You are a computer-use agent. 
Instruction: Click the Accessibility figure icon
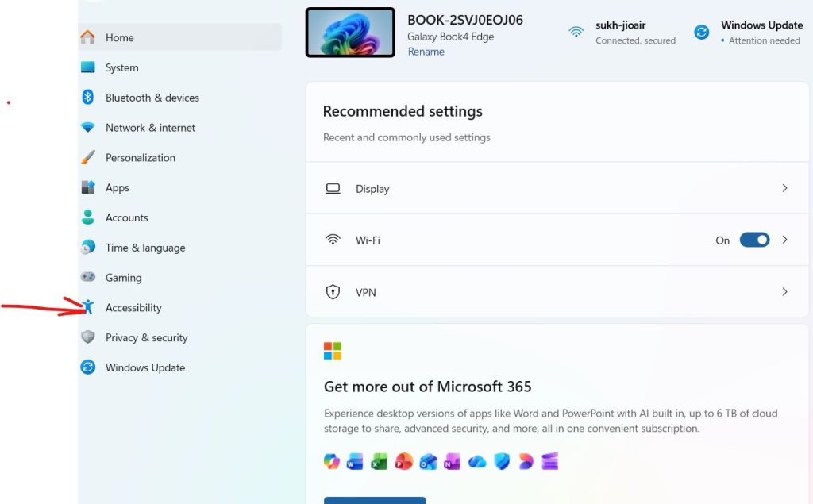(x=88, y=308)
